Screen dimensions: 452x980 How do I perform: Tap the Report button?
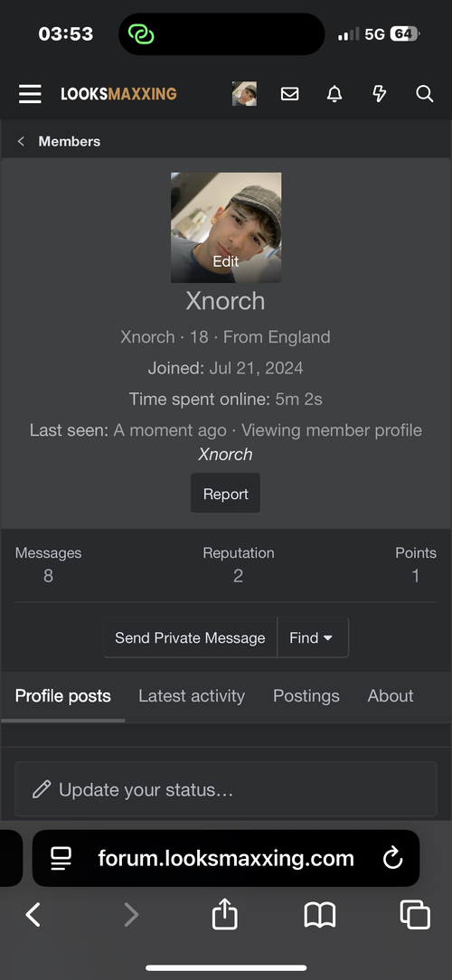coord(226,494)
